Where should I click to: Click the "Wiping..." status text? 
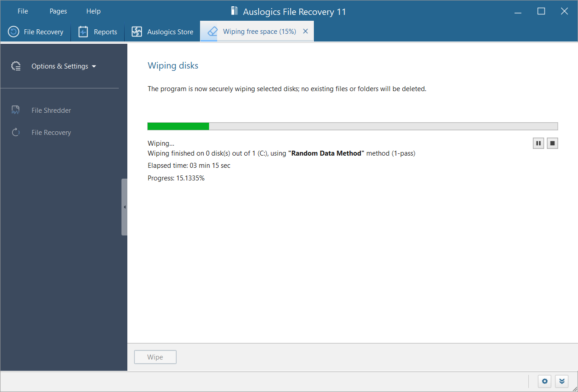pos(161,143)
